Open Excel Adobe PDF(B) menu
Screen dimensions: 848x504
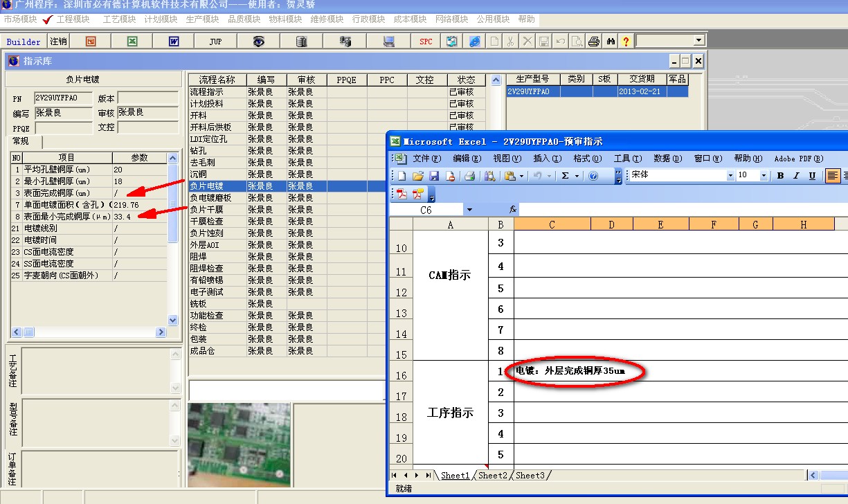[x=798, y=159]
